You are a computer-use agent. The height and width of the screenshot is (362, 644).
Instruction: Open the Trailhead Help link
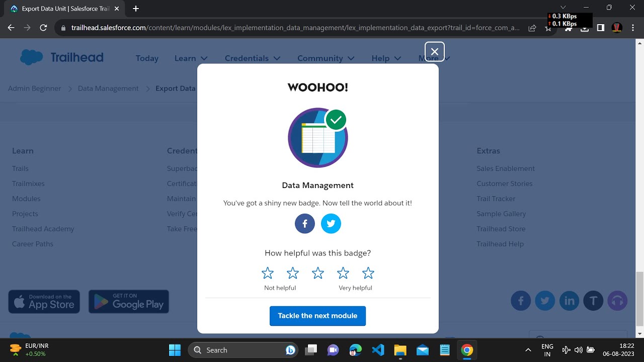[500, 244]
